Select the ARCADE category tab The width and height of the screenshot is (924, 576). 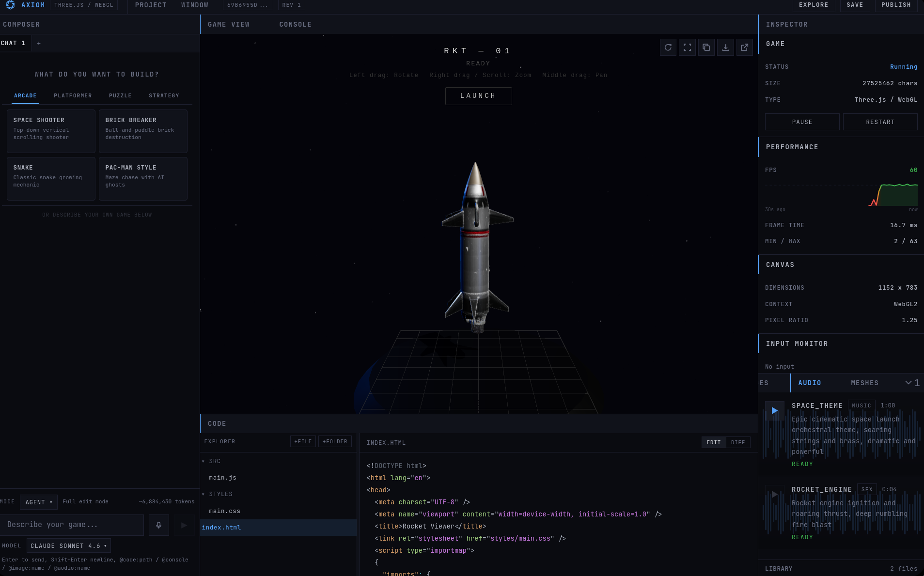[25, 96]
